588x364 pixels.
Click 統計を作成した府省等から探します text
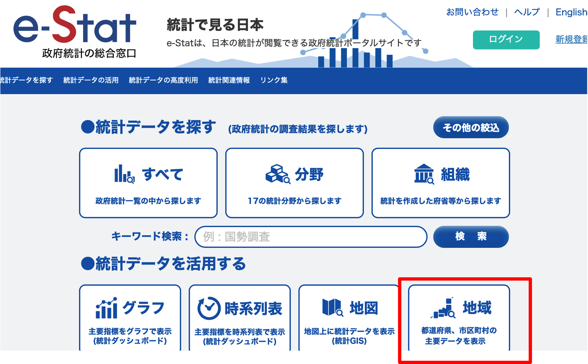pos(441,201)
